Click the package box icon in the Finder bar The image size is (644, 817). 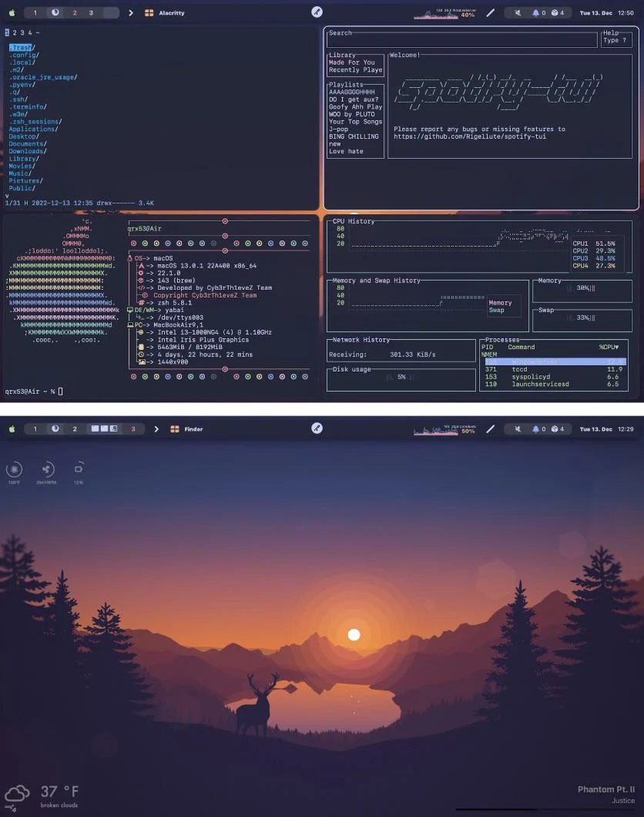555,429
